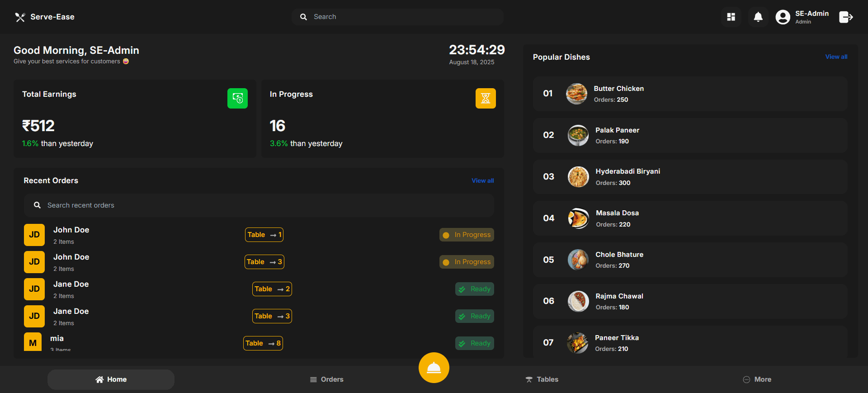Viewport: 868px width, 393px height.
Task: Click the yellow In Progress hourglass icon
Action: point(486,98)
